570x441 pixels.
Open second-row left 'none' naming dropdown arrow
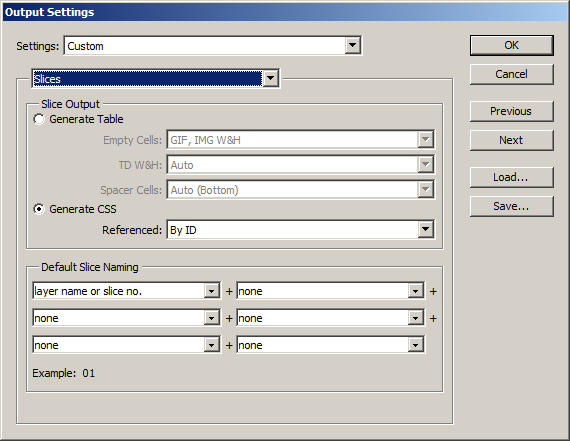pos(212,318)
